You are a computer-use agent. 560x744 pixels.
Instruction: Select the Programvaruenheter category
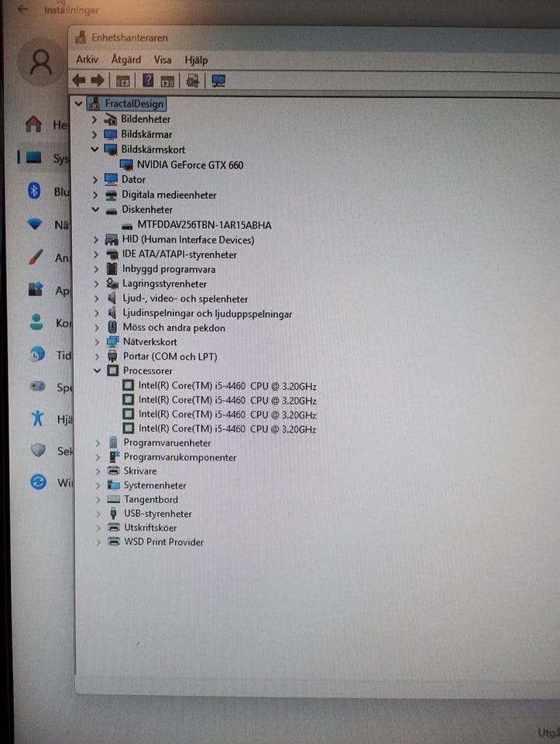point(167,443)
